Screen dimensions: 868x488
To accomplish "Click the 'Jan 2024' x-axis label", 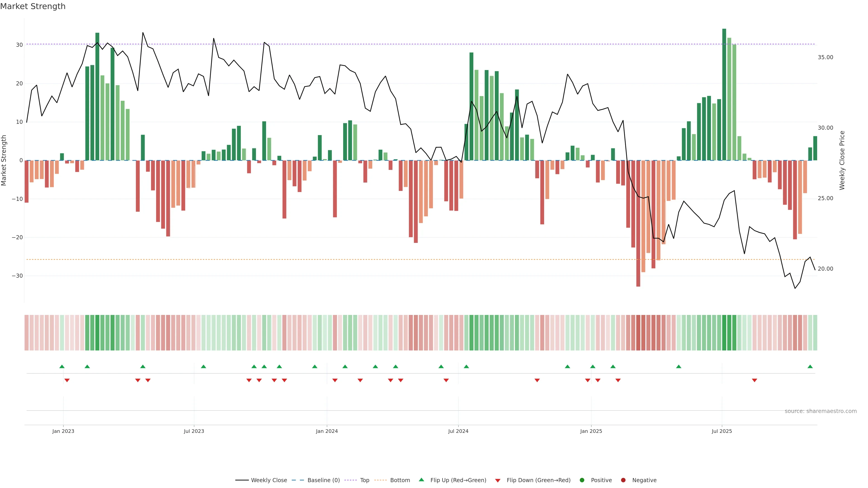I will [326, 431].
